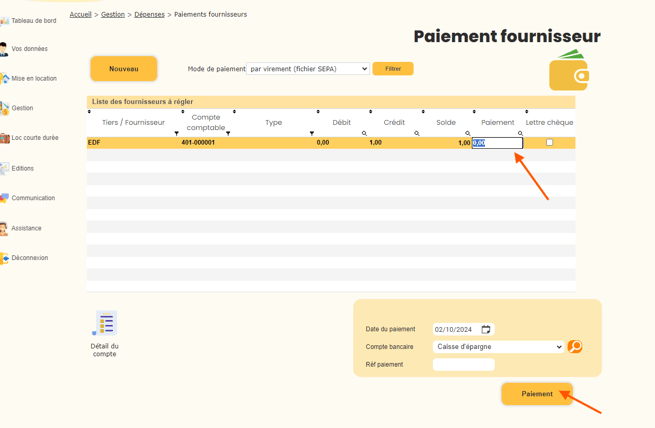Viewport: 655px width, 428px height.
Task: Click the search magnifier under Débit column
Action: pos(364,133)
